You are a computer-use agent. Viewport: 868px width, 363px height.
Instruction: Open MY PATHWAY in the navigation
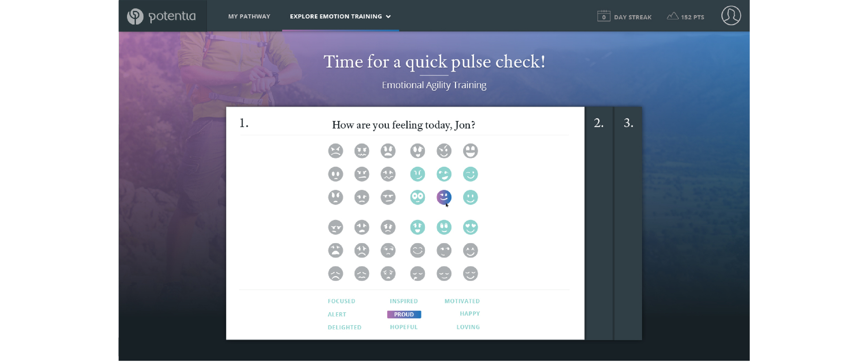tap(249, 16)
